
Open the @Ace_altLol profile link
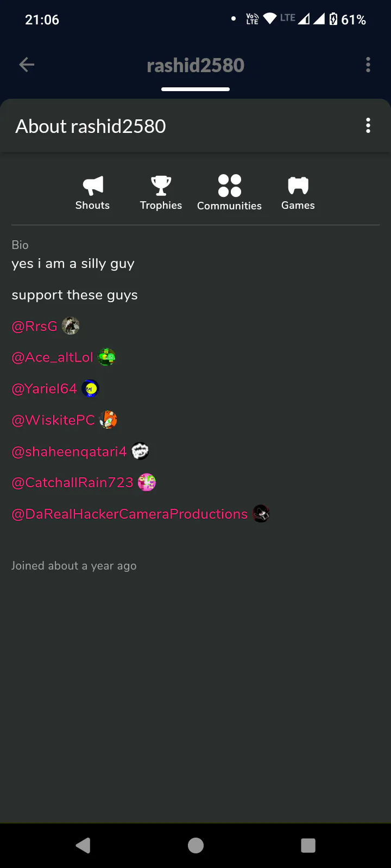tap(52, 358)
